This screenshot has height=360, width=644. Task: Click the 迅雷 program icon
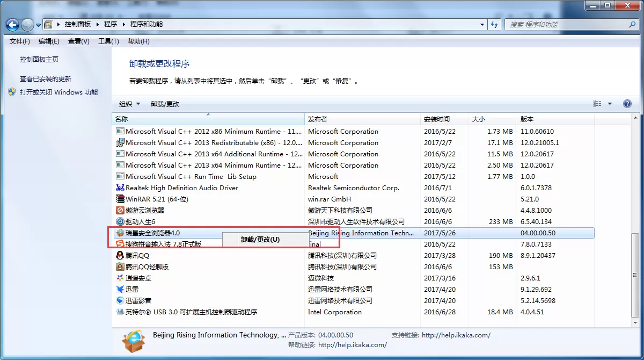[x=120, y=290]
